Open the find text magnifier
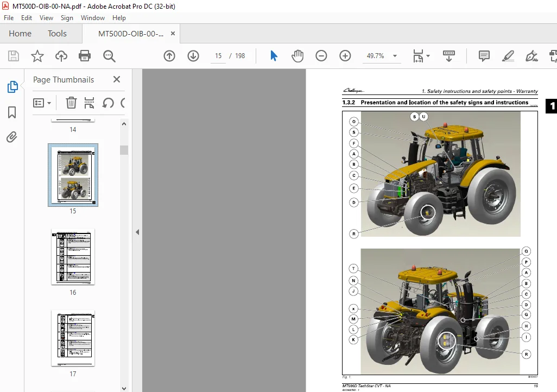This screenshot has height=392, width=557. 109,56
